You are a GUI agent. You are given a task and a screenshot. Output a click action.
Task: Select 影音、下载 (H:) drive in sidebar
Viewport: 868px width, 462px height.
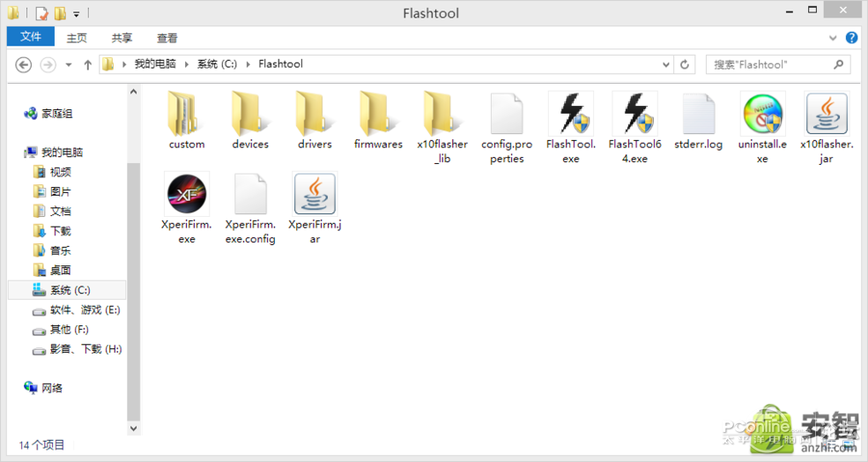(85, 349)
